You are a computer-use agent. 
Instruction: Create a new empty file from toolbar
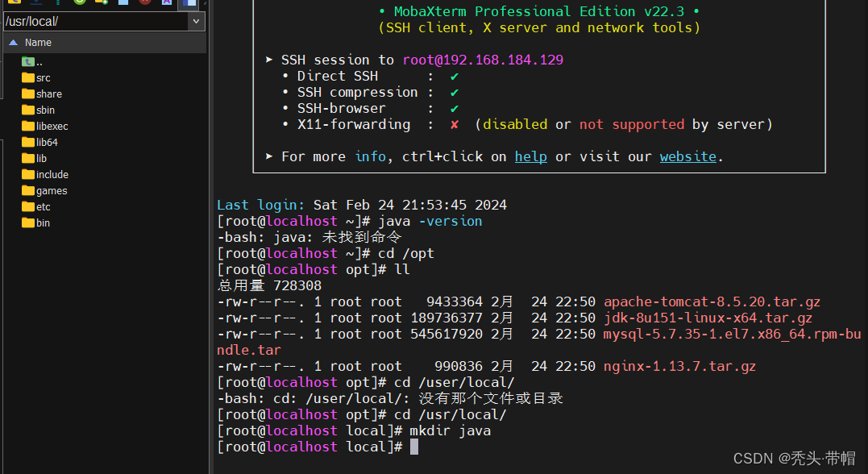pyautogui.click(x=123, y=4)
